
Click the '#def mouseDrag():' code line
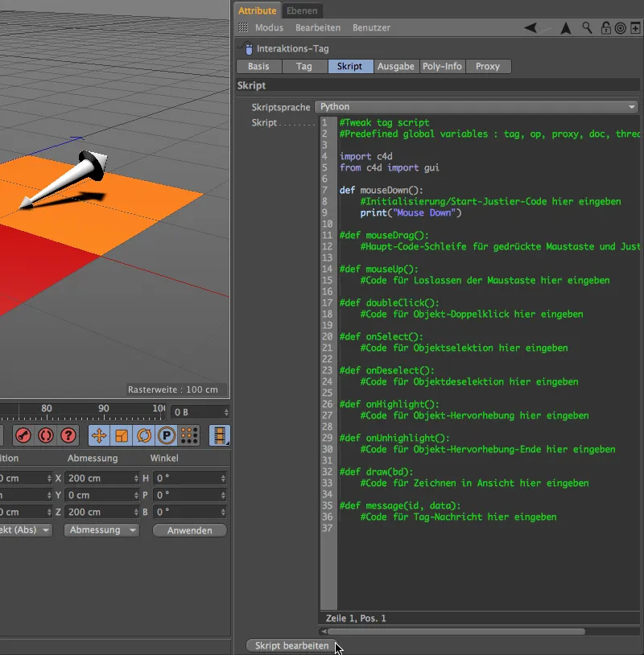[x=384, y=235]
